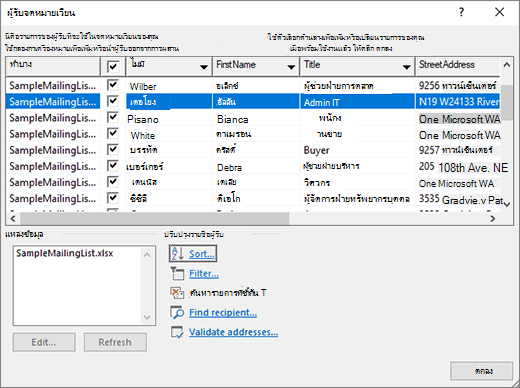This screenshot has height=388, width=520.
Task: Select the 9256 address cell
Action: tap(458, 86)
